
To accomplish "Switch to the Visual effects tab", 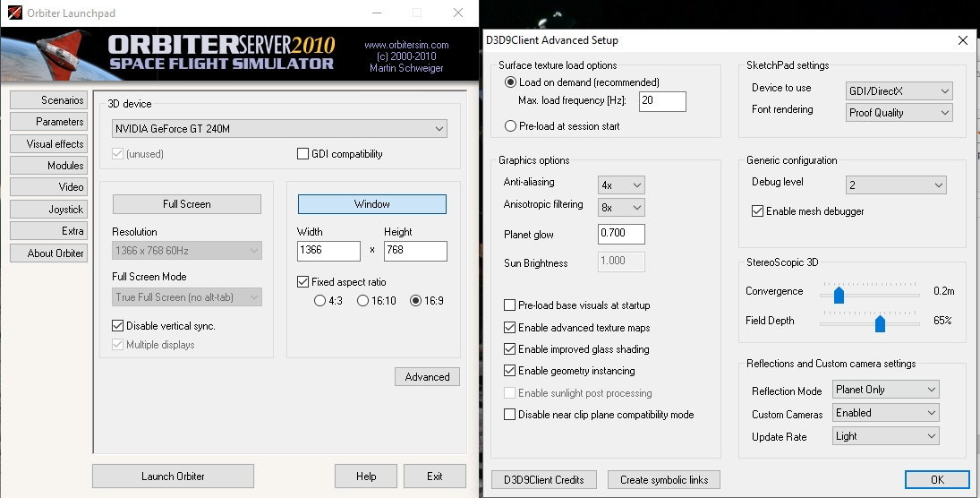I will point(48,144).
